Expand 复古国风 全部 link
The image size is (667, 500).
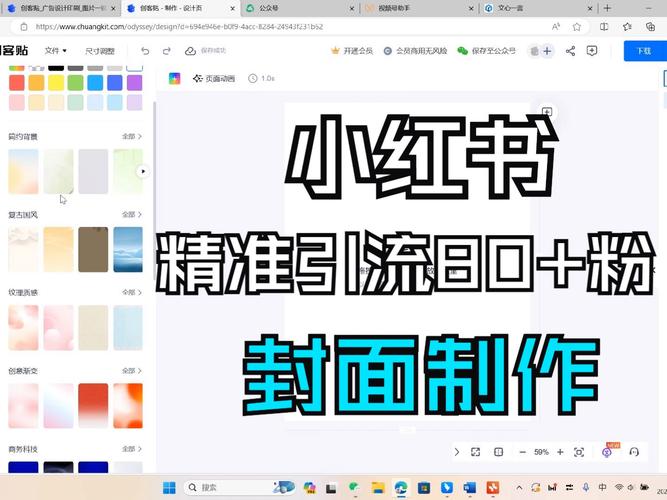coord(131,214)
